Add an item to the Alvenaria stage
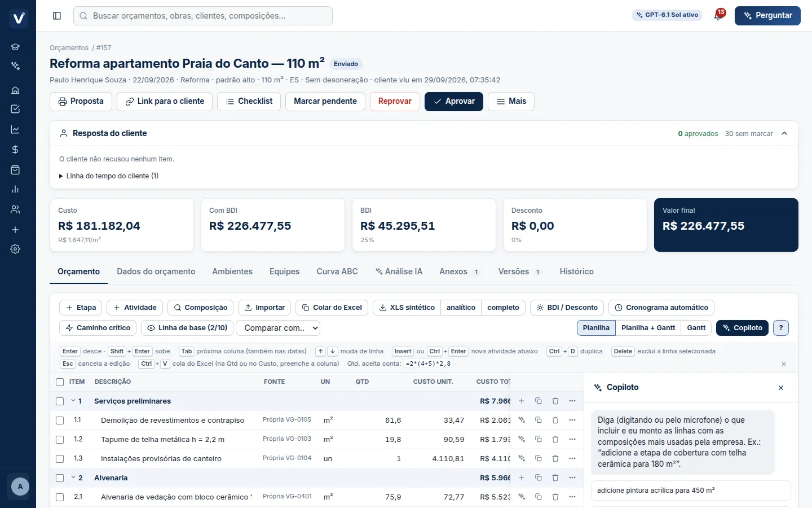This screenshot has height=508, width=812. pyautogui.click(x=522, y=478)
